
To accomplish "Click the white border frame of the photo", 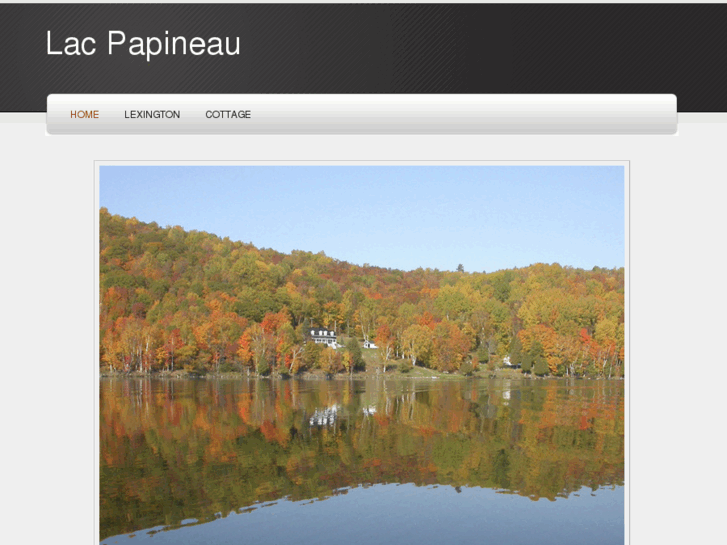I will pyautogui.click(x=97, y=353).
